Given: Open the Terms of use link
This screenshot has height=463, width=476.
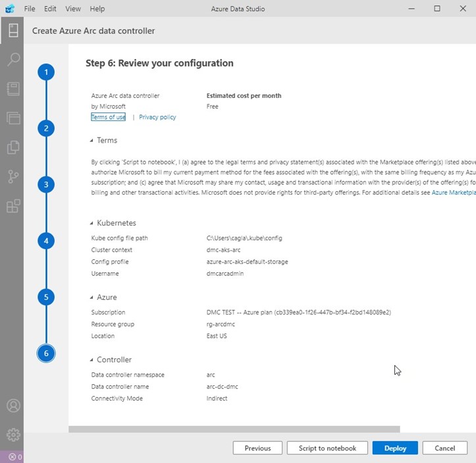Looking at the screenshot, I should [108, 117].
